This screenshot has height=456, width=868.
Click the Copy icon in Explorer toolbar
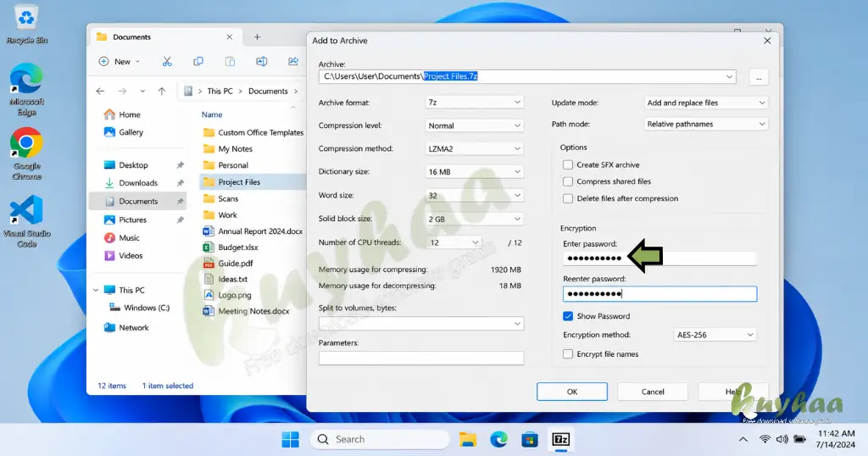(198, 61)
